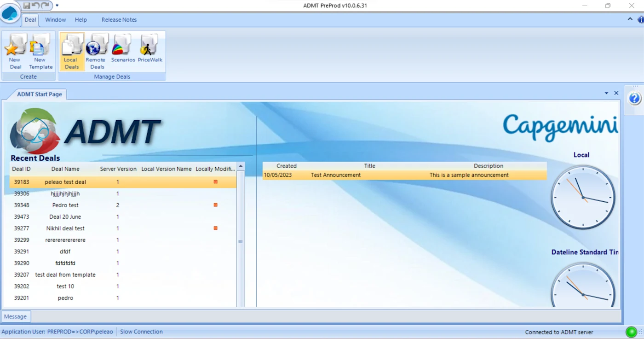Sort by the Deal ID column header
The width and height of the screenshot is (644, 339).
coord(21,169)
